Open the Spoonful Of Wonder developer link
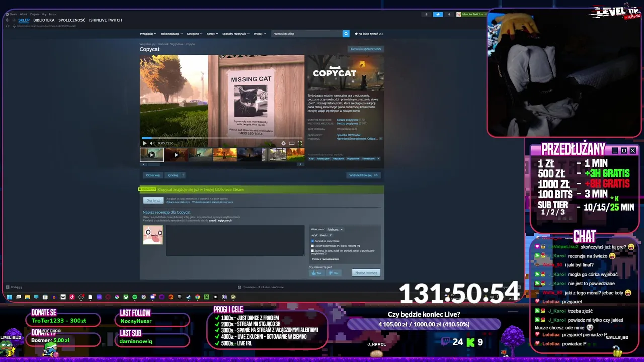Screen dimensions: 644x362 tap(348, 135)
